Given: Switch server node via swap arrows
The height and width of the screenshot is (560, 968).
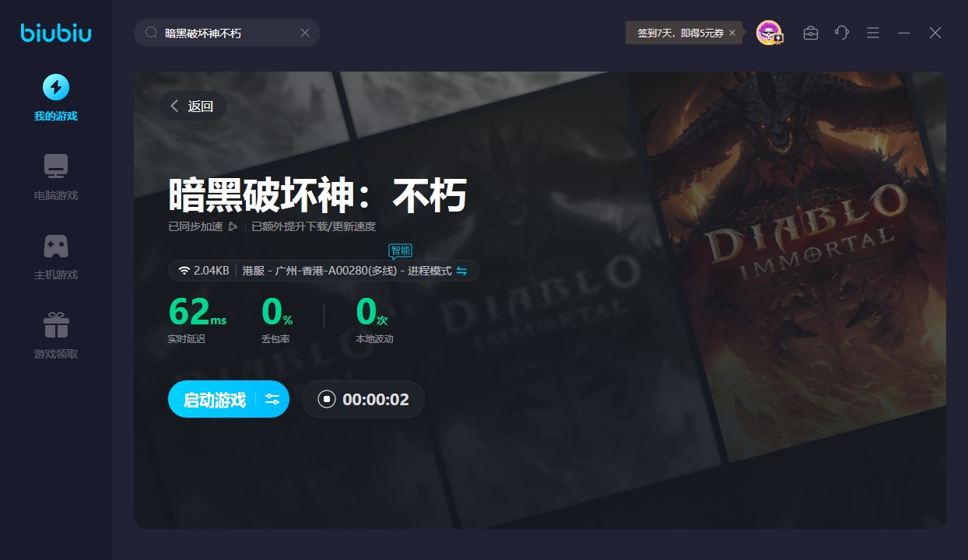Looking at the screenshot, I should point(461,271).
